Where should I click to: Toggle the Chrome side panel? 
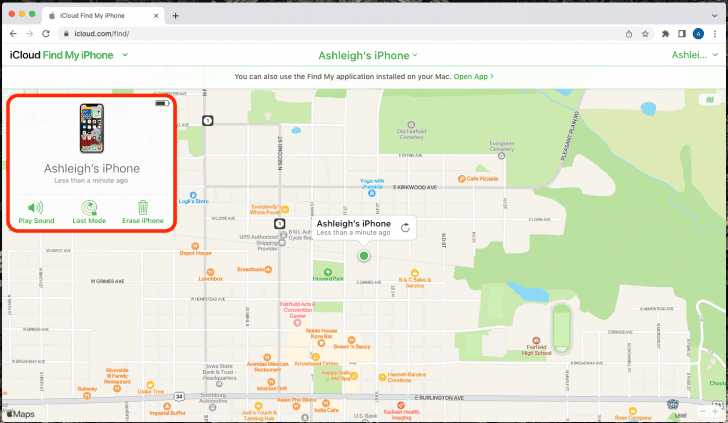(682, 33)
